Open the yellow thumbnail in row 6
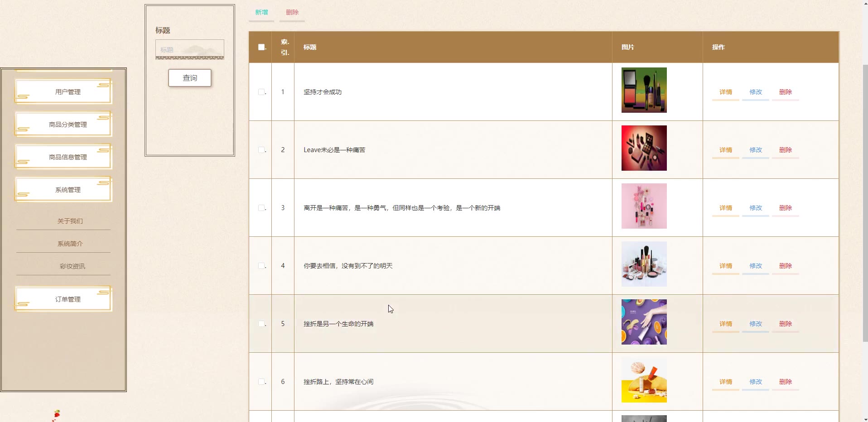This screenshot has width=868, height=422. [644, 380]
